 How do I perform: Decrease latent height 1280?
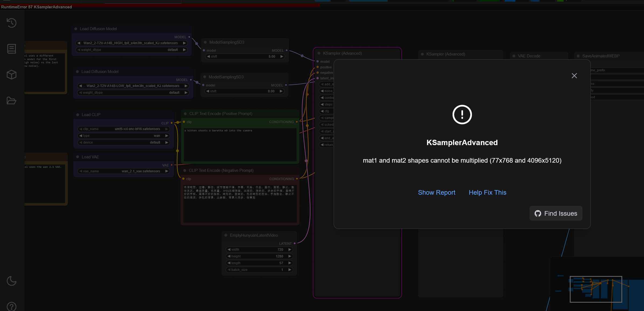tap(229, 256)
